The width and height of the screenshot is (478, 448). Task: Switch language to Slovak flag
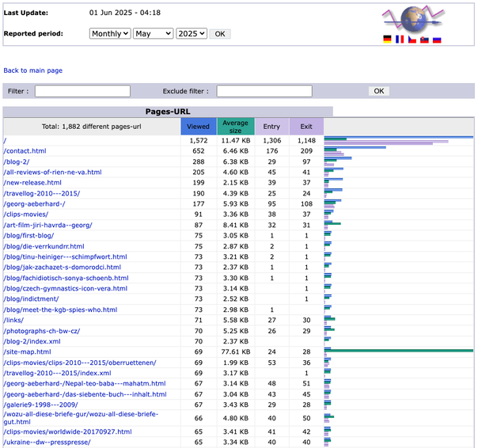click(424, 40)
